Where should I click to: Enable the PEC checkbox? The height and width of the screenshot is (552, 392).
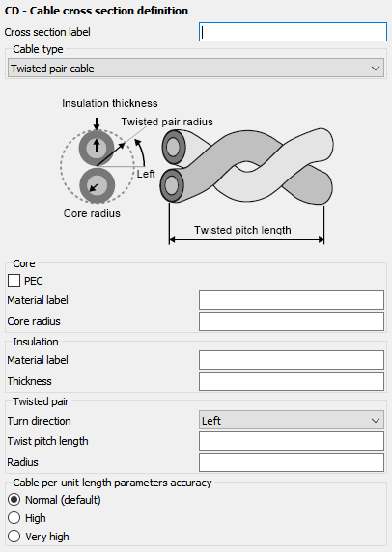point(14,281)
